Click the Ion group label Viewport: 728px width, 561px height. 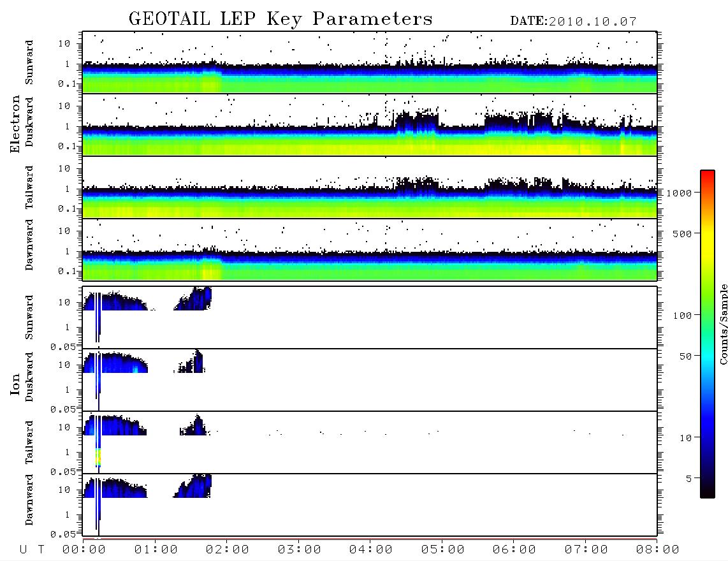tap(15, 384)
